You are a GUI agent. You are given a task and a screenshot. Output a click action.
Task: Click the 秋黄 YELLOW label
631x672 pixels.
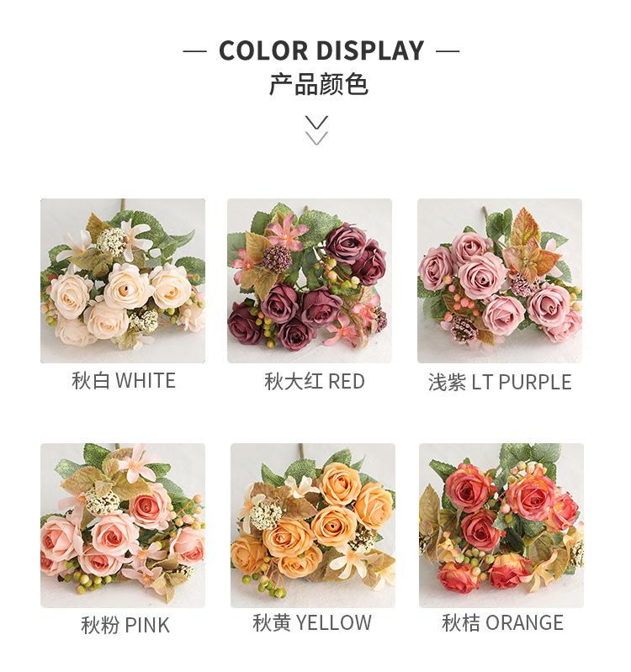[x=312, y=622]
